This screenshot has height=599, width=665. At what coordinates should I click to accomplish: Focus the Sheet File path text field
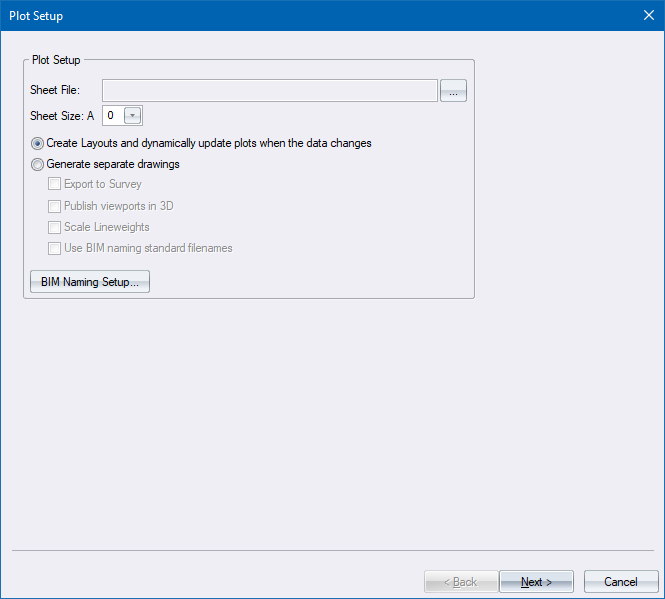point(269,91)
